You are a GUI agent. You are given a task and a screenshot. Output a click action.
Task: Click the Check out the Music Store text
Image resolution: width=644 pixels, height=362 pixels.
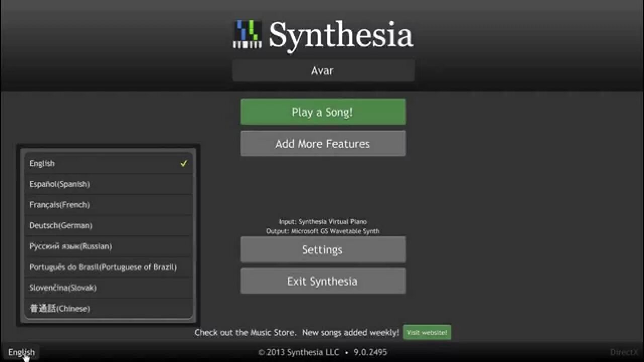tap(297, 332)
